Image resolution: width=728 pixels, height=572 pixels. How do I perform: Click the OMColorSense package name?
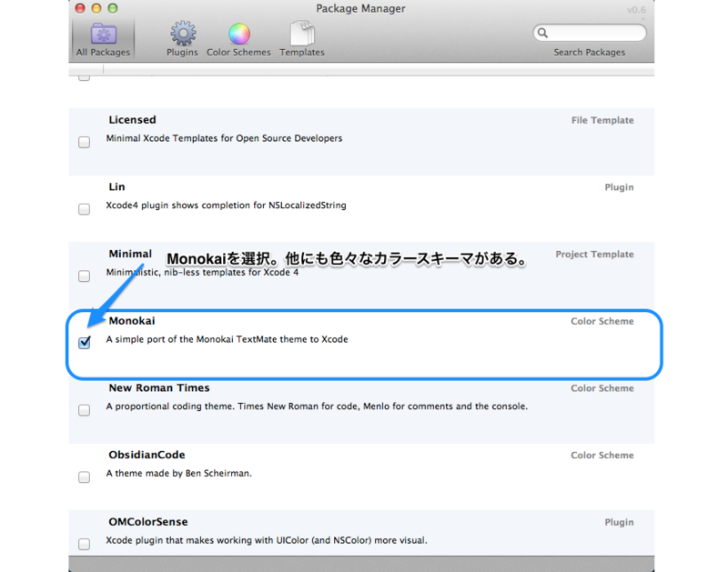tap(148, 522)
